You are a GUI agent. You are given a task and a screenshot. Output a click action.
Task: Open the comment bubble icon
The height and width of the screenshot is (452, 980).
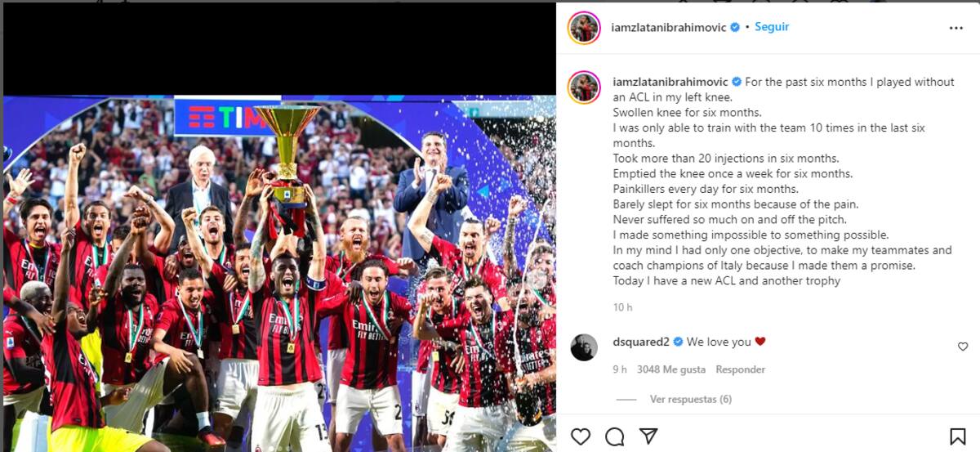coord(615,436)
